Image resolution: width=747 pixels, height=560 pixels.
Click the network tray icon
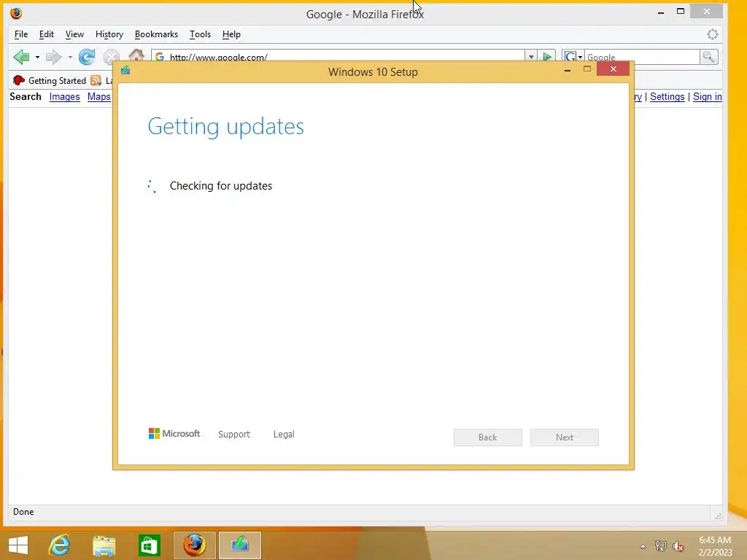click(x=661, y=546)
